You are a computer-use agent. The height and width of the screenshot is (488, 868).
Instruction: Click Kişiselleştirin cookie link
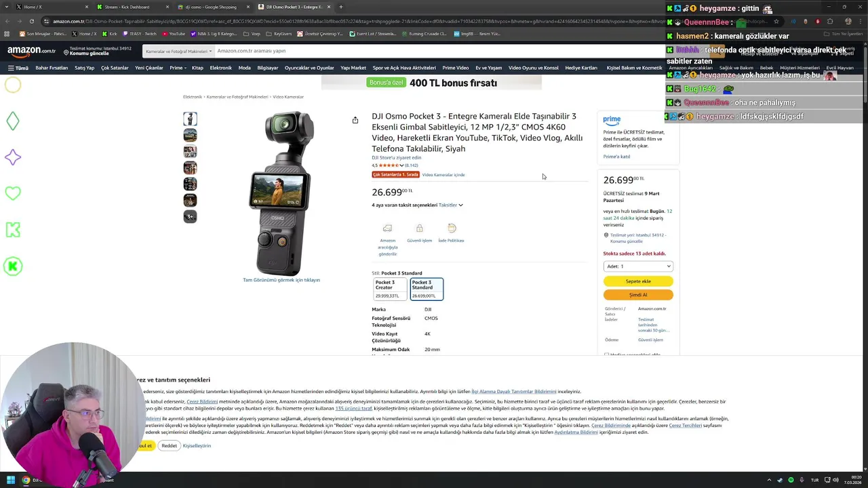click(x=197, y=446)
